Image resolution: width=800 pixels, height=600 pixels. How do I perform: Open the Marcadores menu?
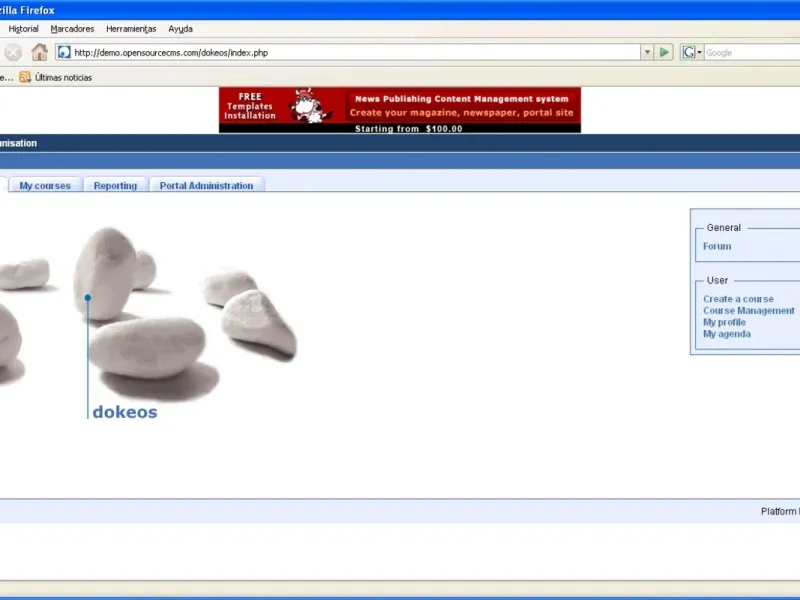(x=72, y=29)
